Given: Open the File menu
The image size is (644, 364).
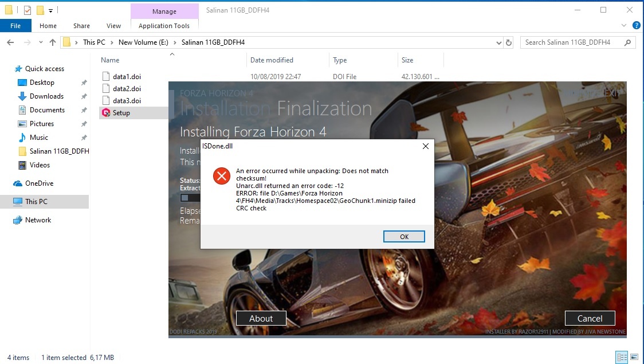Looking at the screenshot, I should [16, 26].
